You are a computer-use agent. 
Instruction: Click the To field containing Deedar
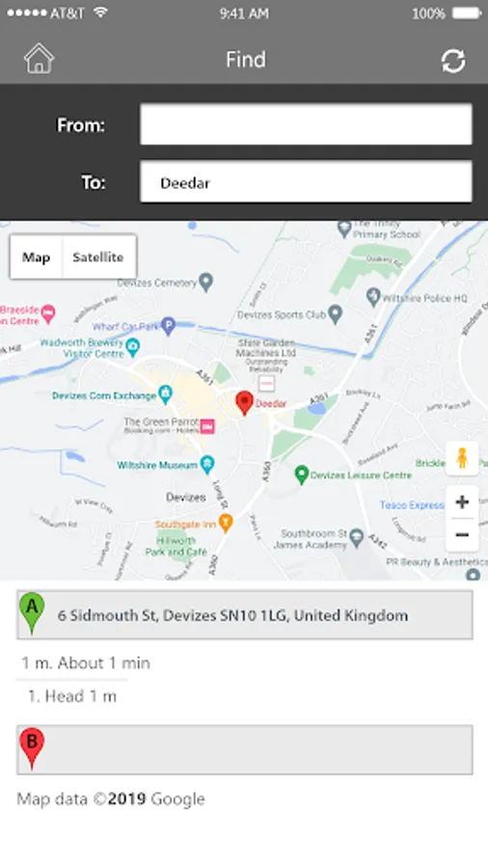tap(306, 181)
